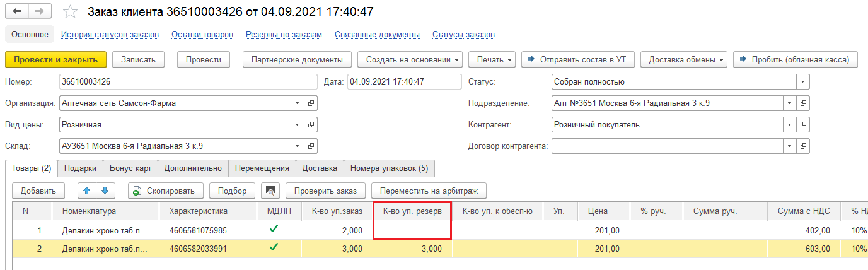Open the Печать dropdown menu
The image size is (868, 270).
[492, 59]
